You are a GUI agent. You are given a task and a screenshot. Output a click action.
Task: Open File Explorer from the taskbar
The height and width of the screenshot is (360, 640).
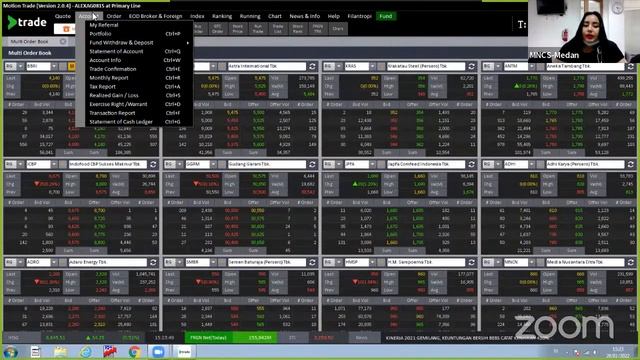tap(60, 351)
